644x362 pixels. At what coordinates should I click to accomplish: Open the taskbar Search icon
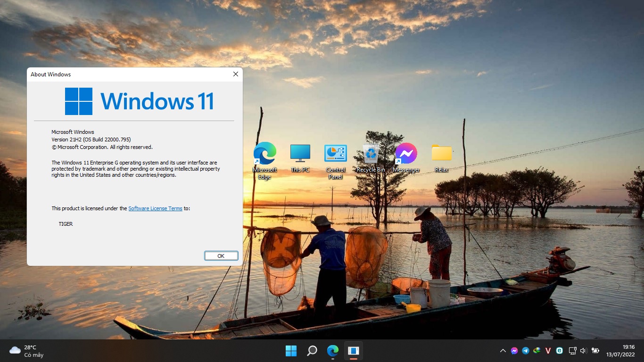coord(312,351)
